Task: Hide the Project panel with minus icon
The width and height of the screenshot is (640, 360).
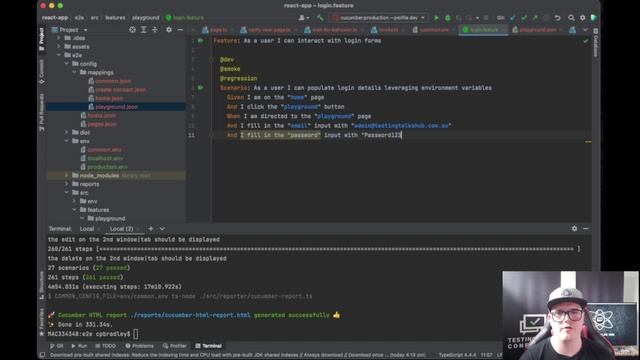Action: click(x=180, y=30)
